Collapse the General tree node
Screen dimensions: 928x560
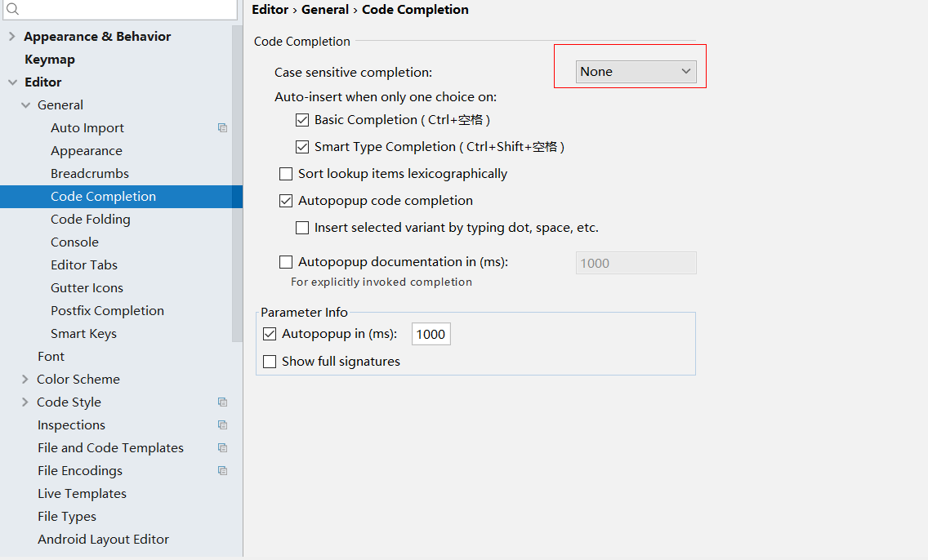25,105
